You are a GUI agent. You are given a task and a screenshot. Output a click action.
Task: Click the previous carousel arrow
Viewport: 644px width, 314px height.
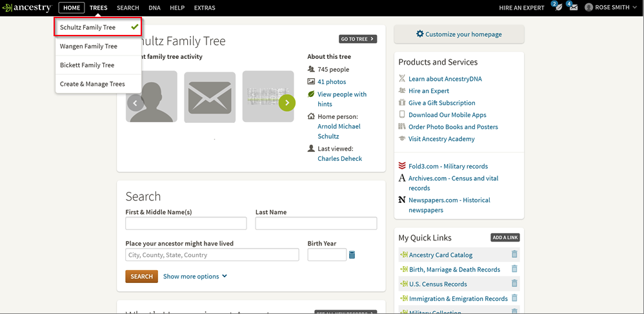coord(135,102)
